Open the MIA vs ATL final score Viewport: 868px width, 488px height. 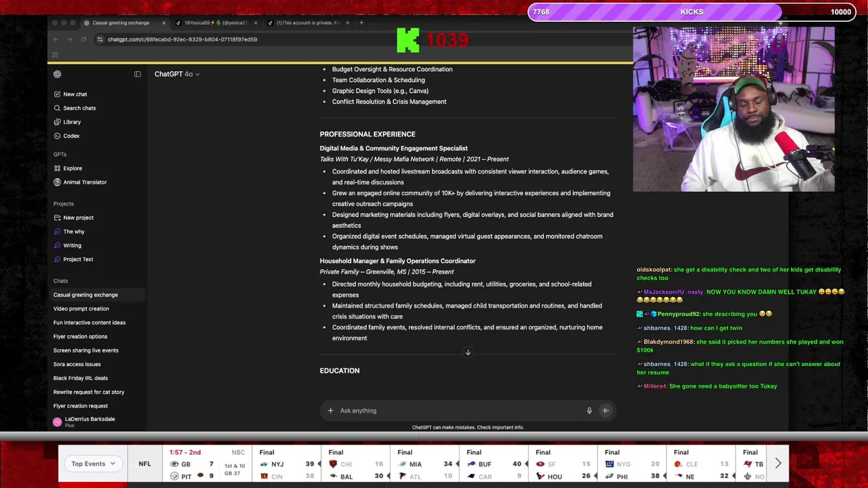pos(425,464)
